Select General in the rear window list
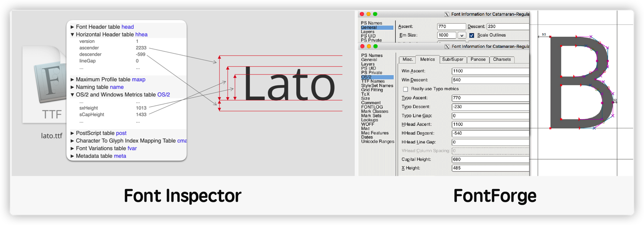 (377, 28)
